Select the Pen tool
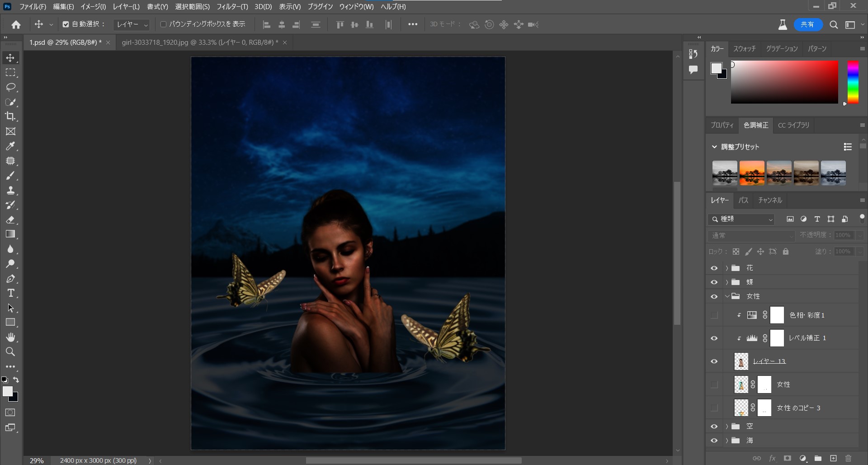The height and width of the screenshot is (465, 868). click(x=10, y=279)
